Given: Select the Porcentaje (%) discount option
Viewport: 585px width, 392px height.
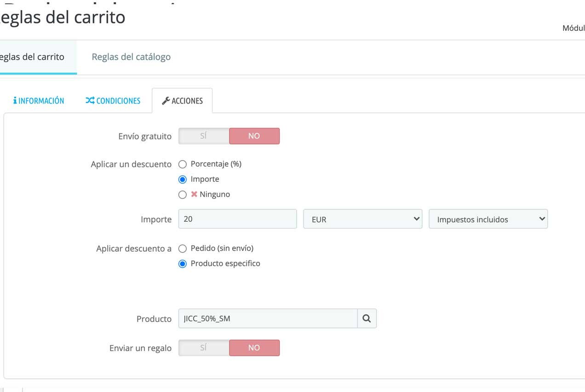Looking at the screenshot, I should click(x=183, y=164).
